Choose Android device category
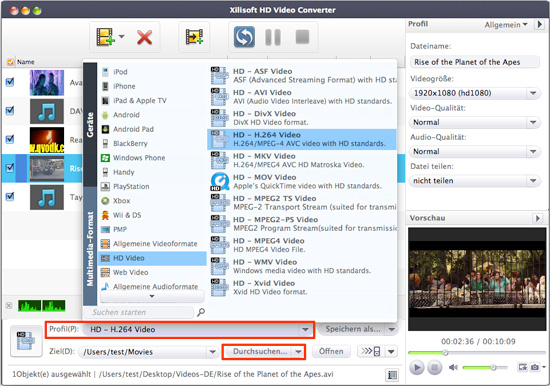550x386 pixels. click(152, 115)
